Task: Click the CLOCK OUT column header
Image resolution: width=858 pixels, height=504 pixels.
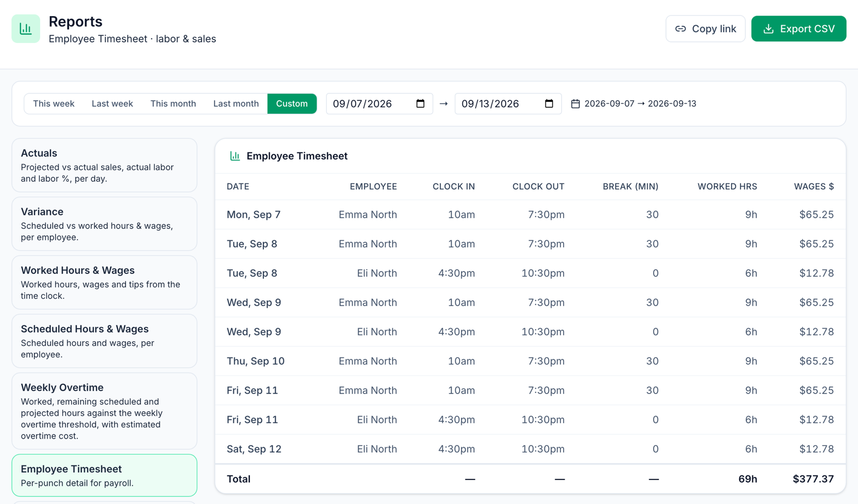Action: point(538,187)
